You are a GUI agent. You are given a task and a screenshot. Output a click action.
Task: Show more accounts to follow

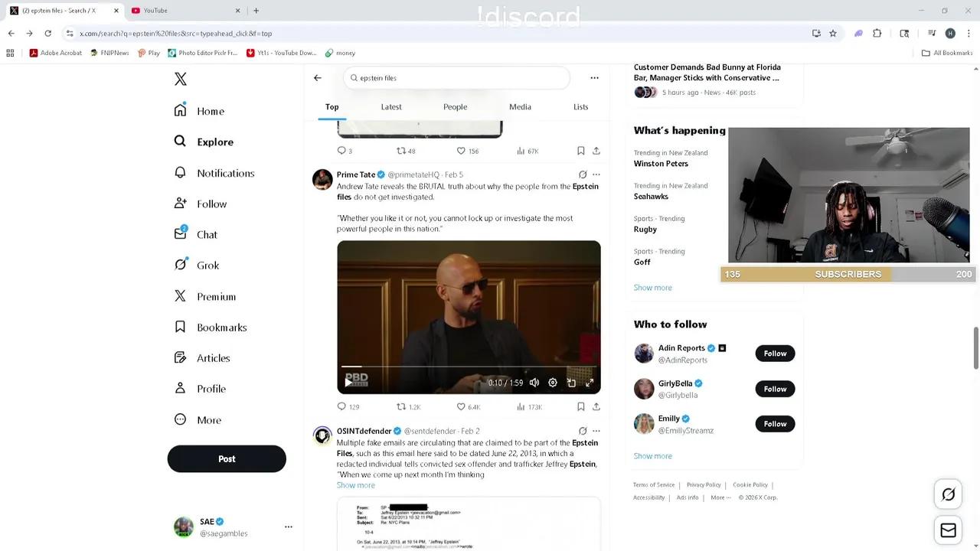pos(652,456)
